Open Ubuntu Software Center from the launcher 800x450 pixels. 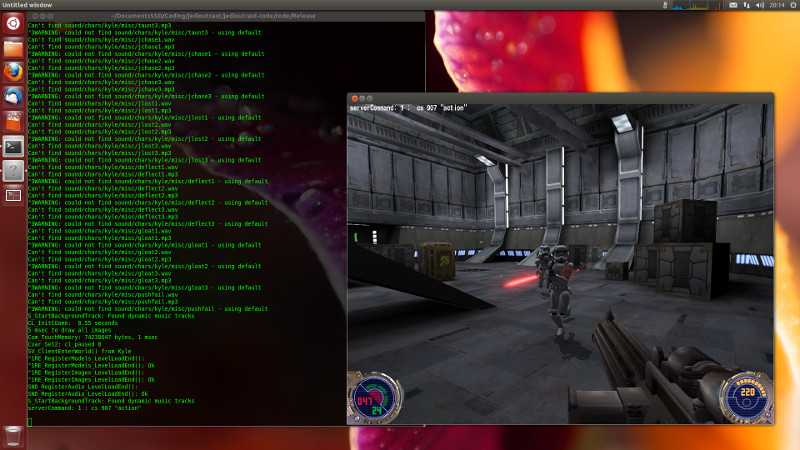pyautogui.click(x=13, y=121)
